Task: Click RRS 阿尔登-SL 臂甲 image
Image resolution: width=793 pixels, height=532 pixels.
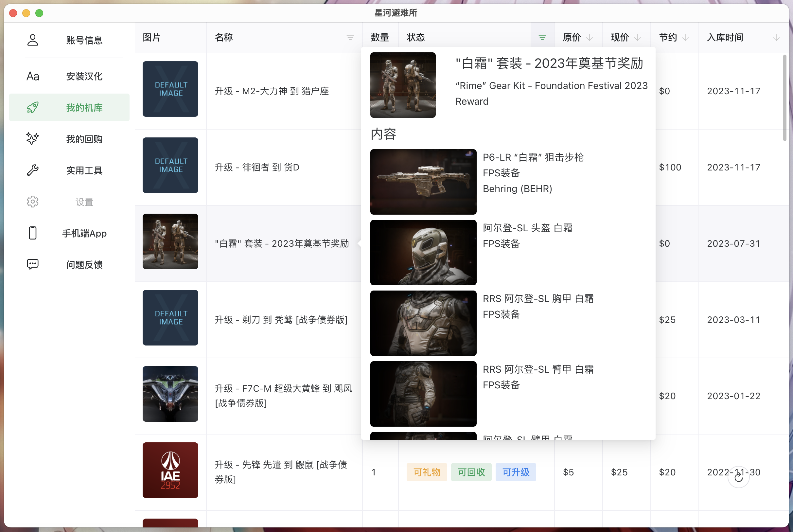Action: click(423, 394)
